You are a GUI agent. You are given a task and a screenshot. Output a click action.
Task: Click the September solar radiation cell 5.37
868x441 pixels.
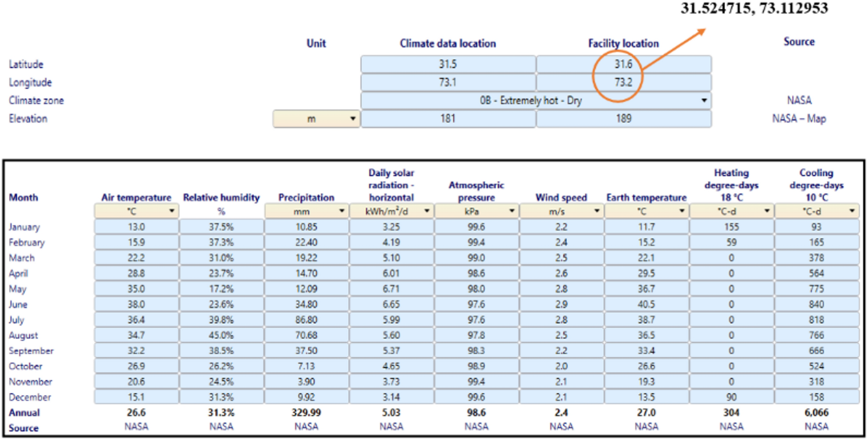(x=391, y=351)
